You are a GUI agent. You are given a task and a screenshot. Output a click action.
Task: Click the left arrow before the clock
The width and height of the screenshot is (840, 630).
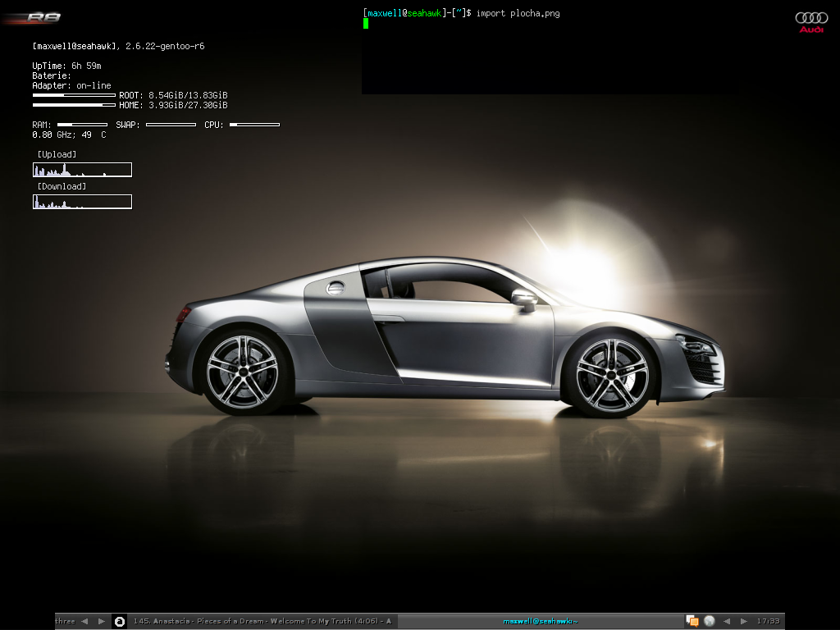click(727, 621)
